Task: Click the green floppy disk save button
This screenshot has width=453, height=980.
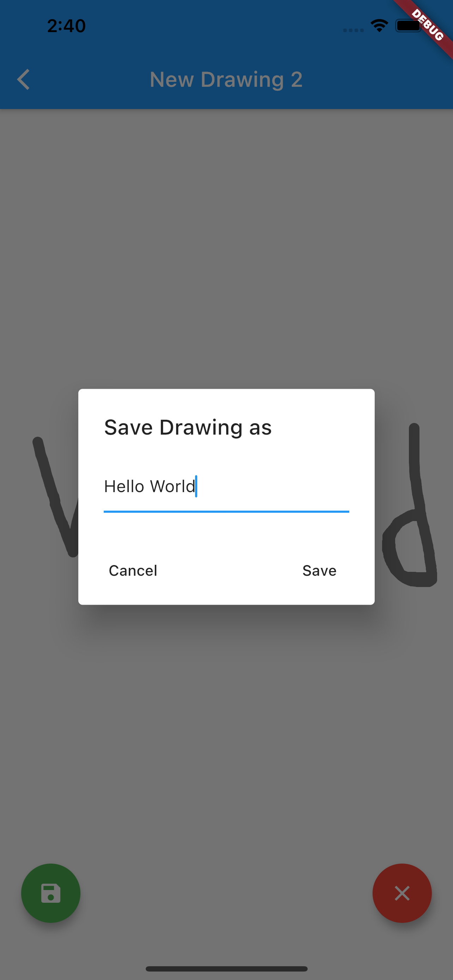Action: coord(50,893)
